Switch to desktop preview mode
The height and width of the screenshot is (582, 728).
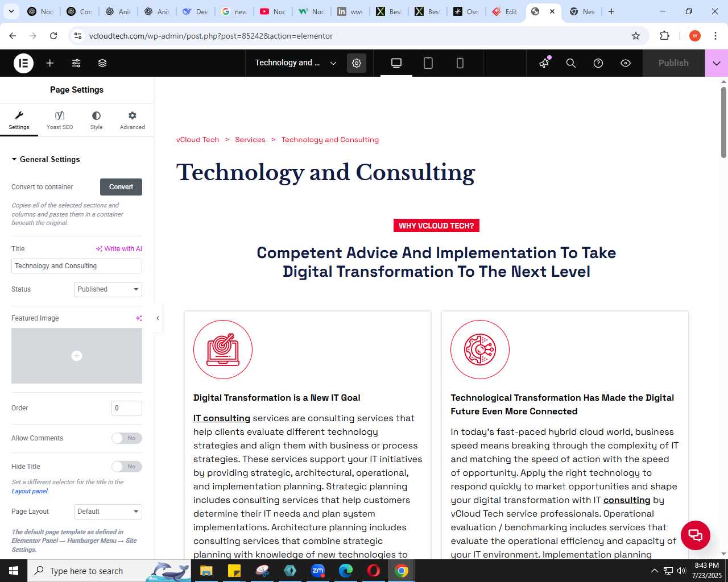[396, 63]
